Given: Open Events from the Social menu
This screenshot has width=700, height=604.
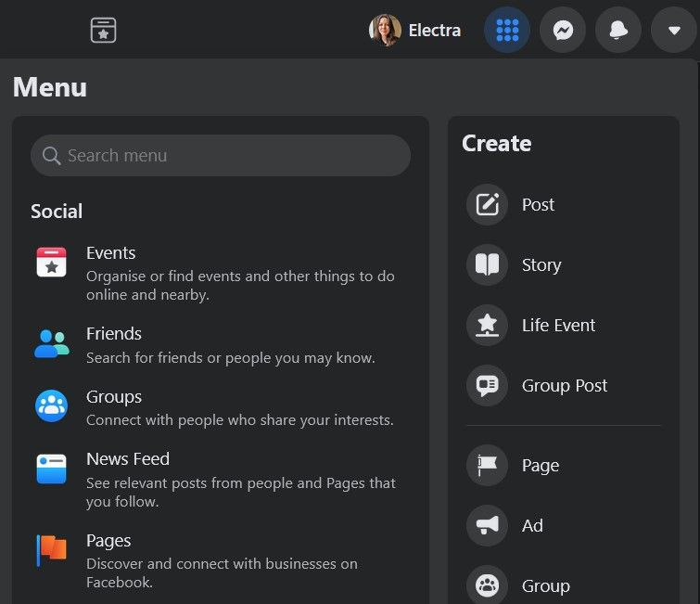Looking at the screenshot, I should coord(111,253).
